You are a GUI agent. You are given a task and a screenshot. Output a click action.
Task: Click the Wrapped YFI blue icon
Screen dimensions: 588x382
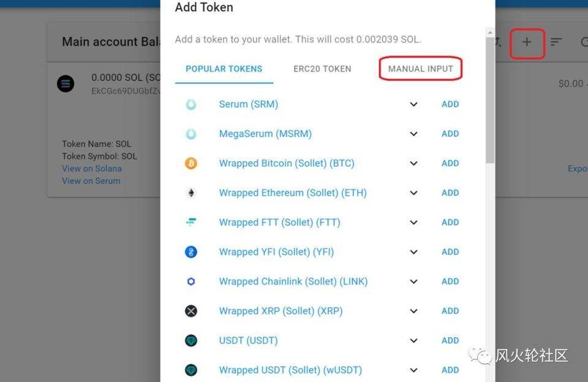tap(191, 252)
